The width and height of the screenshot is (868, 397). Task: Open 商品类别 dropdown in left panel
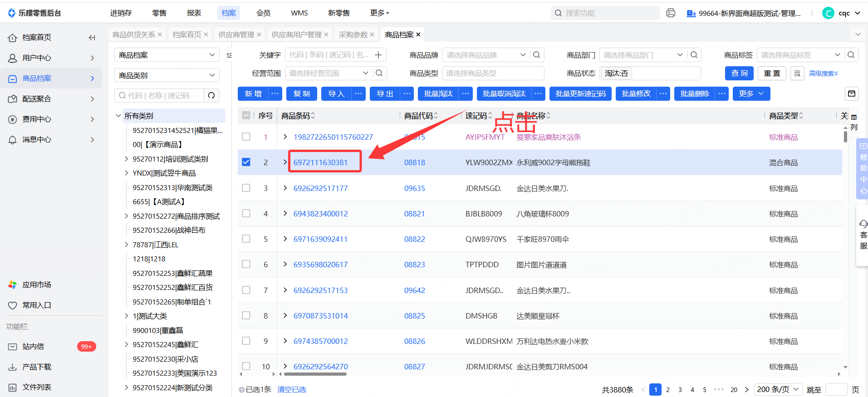pyautogui.click(x=167, y=75)
